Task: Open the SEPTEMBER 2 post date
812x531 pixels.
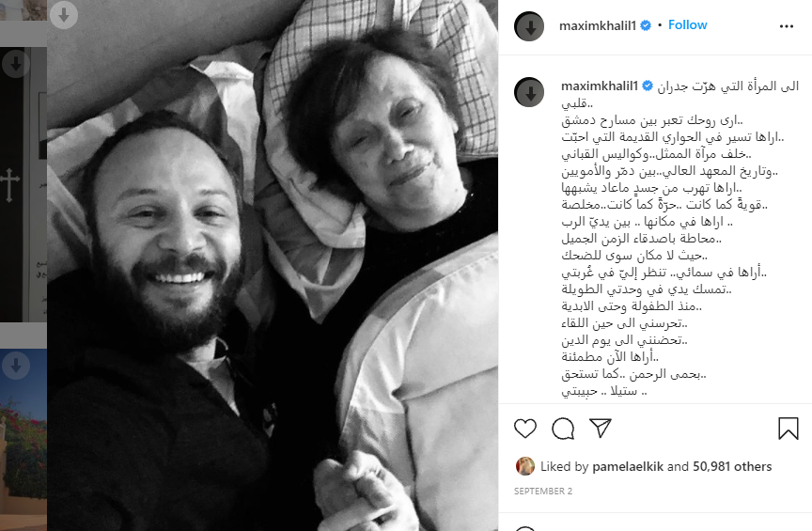Action: click(x=542, y=491)
